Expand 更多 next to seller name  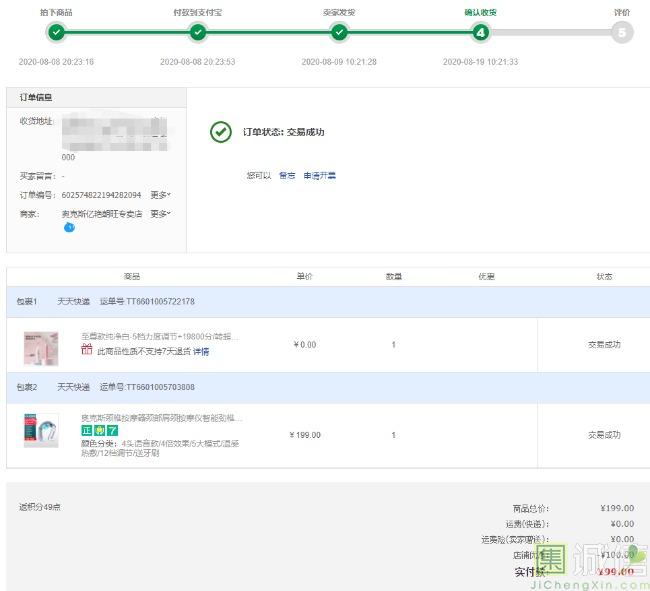click(160, 214)
